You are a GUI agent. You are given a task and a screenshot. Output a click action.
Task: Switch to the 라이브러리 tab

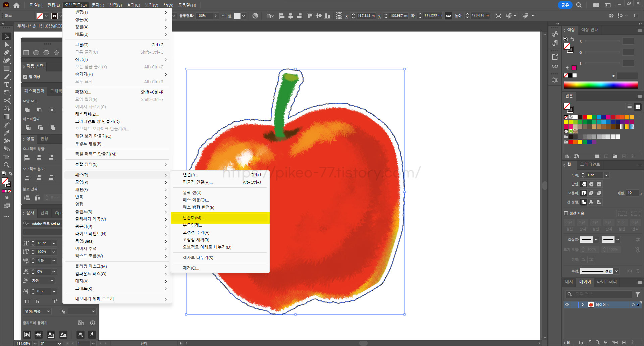tap(607, 282)
